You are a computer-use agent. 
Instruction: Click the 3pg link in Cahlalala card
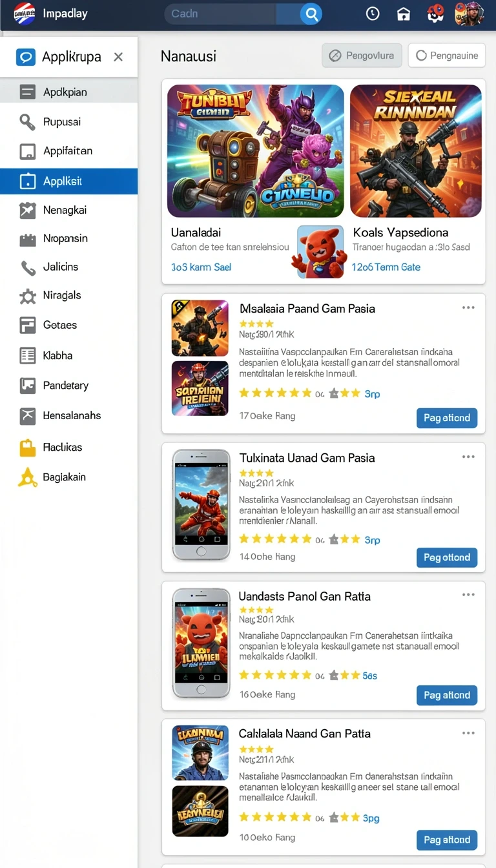click(371, 818)
